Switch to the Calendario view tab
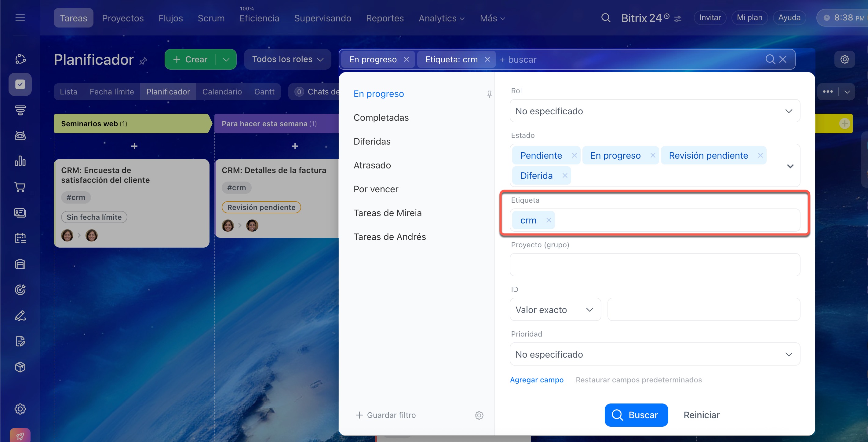The height and width of the screenshot is (442, 868). pos(222,92)
